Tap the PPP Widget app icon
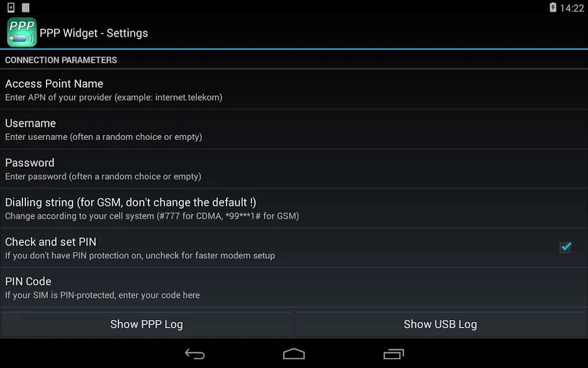 point(22,32)
